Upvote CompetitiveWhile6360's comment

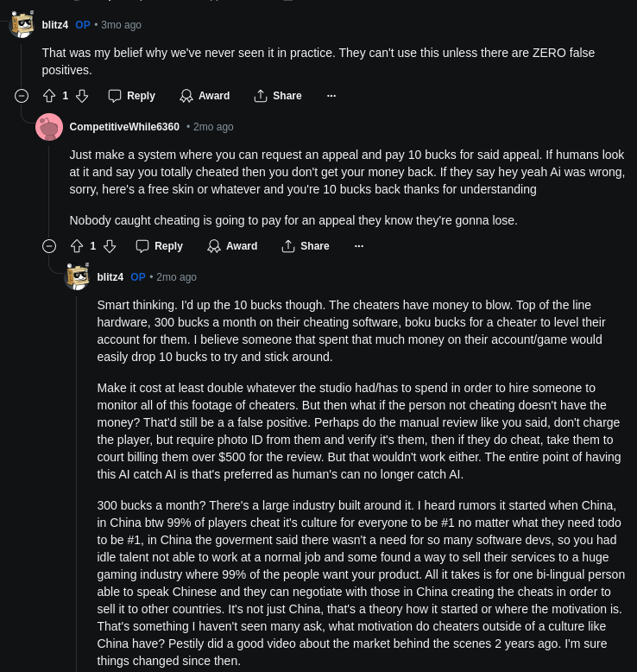point(77,246)
